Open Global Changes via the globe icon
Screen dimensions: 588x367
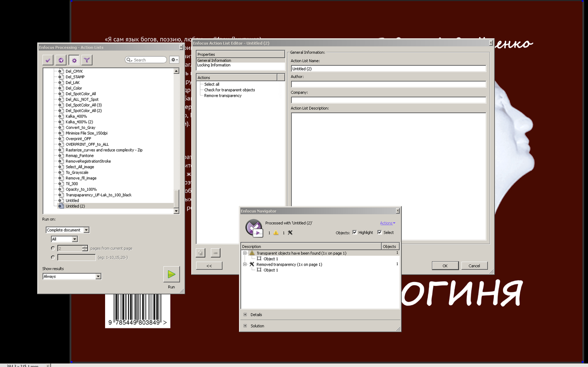click(61, 60)
